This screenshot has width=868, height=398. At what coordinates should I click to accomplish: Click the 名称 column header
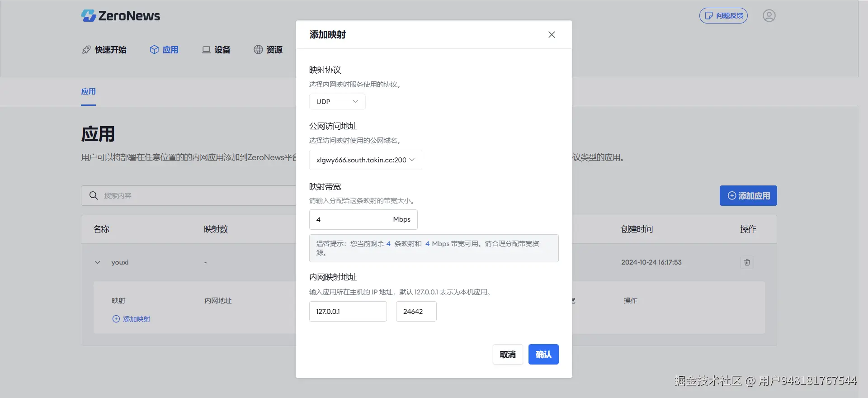point(101,229)
